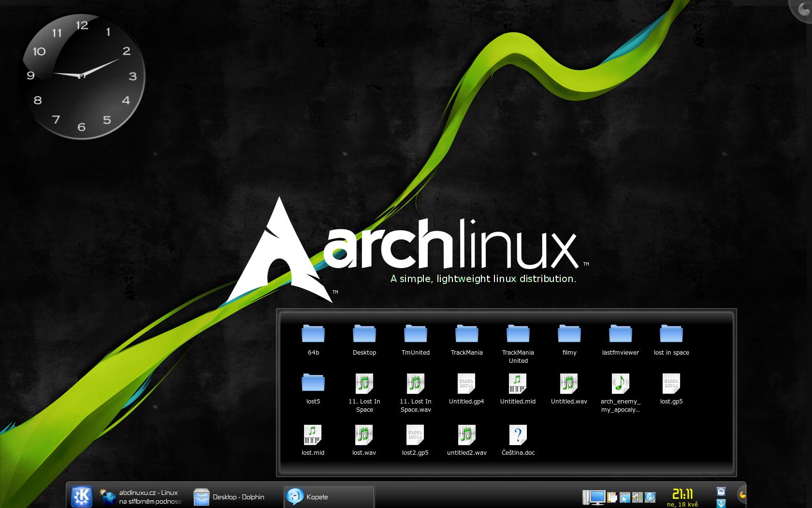The width and height of the screenshot is (812, 508).
Task: Open the panel toolbox cashew icon
Action: [741, 495]
